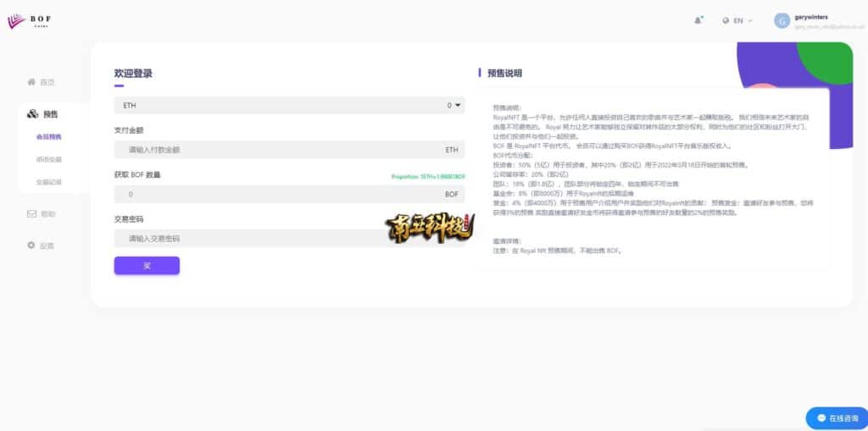
Task: Click the globe language icon
Action: (x=726, y=20)
